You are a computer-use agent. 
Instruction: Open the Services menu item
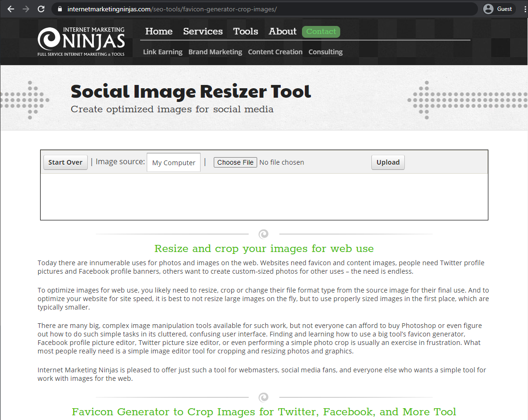pos(203,31)
